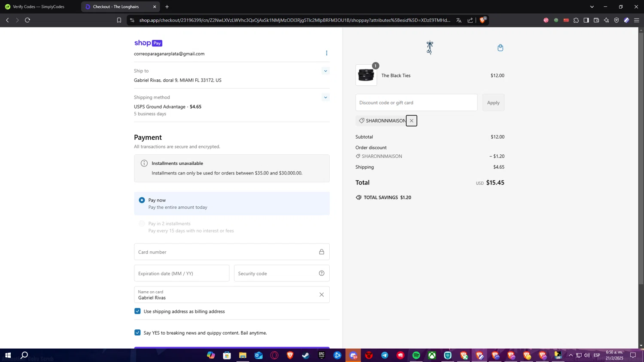Click the volume icon in system tray
This screenshot has height=362, width=644.
pyautogui.click(x=587, y=355)
